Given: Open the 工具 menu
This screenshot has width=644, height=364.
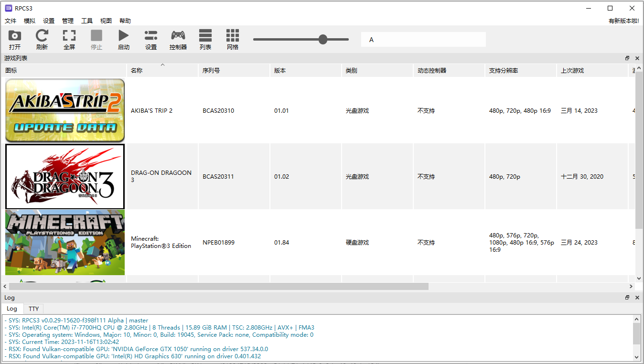Looking at the screenshot, I should click(87, 21).
